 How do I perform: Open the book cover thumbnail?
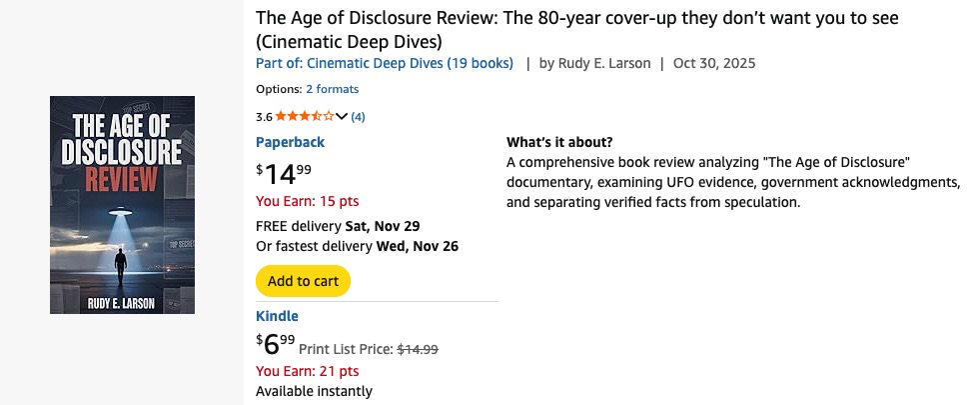pos(122,205)
